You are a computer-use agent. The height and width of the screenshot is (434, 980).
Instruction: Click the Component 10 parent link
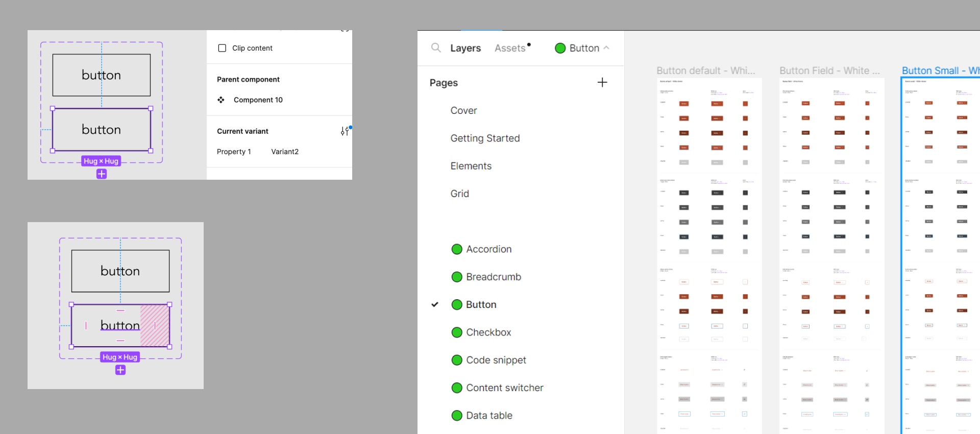point(258,100)
